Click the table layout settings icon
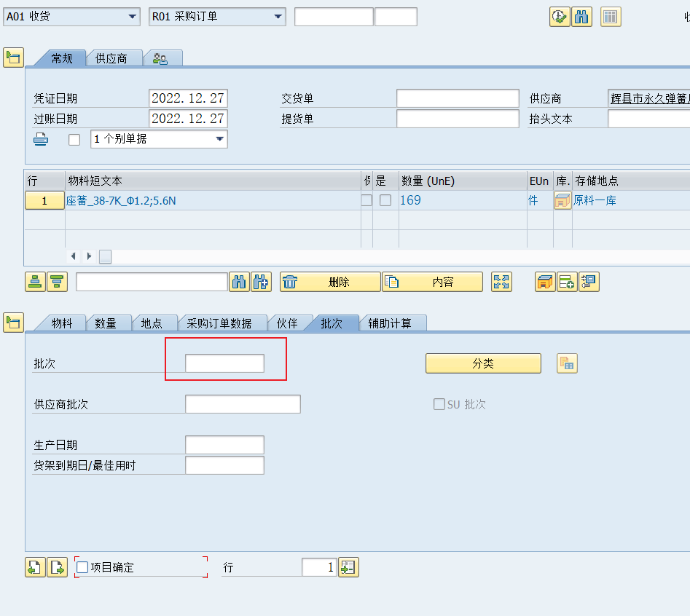This screenshot has height=616, width=690. click(x=611, y=16)
